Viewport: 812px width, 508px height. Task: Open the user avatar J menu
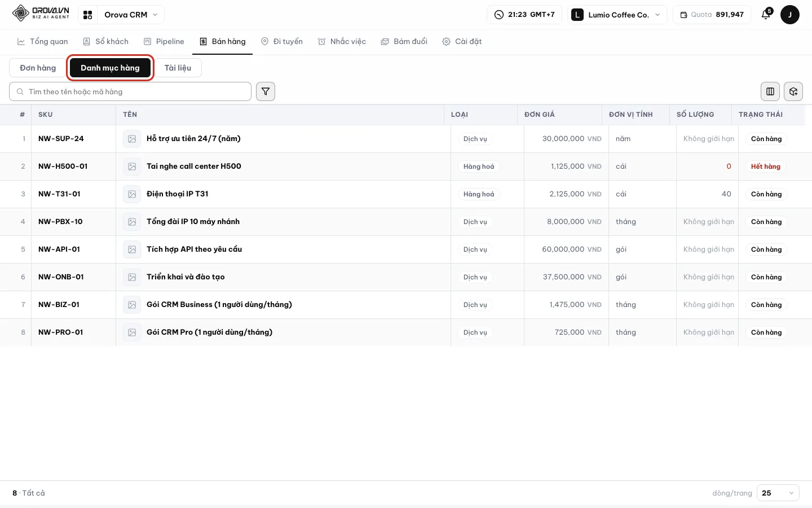point(790,15)
